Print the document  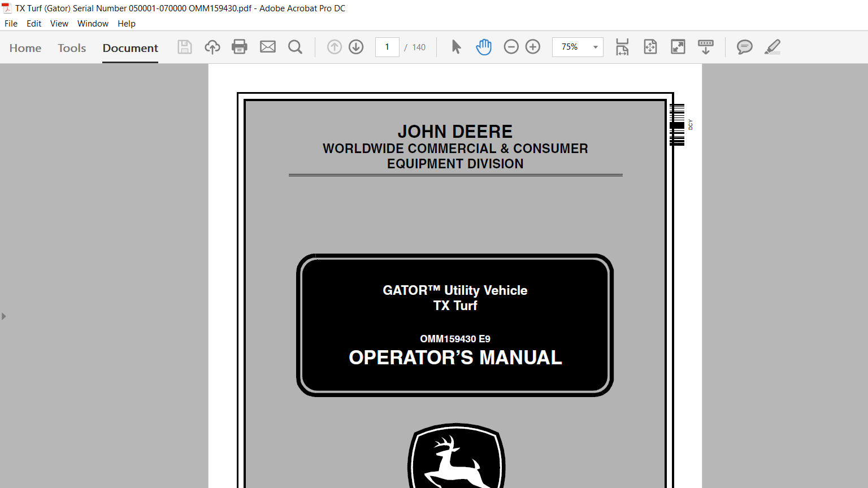(x=240, y=47)
